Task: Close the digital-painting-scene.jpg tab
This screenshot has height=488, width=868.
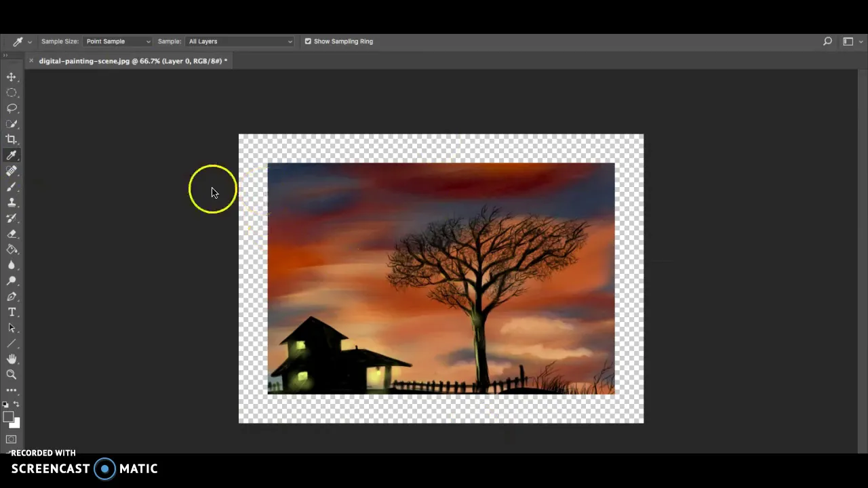Action: tap(31, 61)
